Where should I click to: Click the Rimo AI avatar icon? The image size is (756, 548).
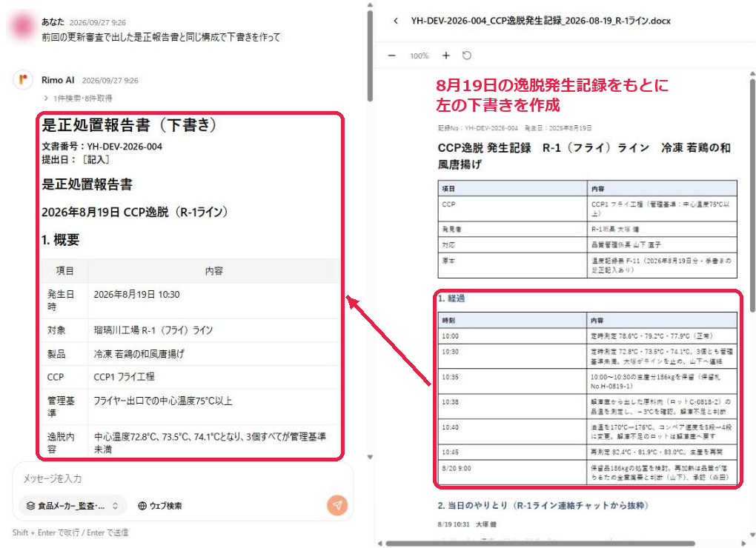click(23, 79)
